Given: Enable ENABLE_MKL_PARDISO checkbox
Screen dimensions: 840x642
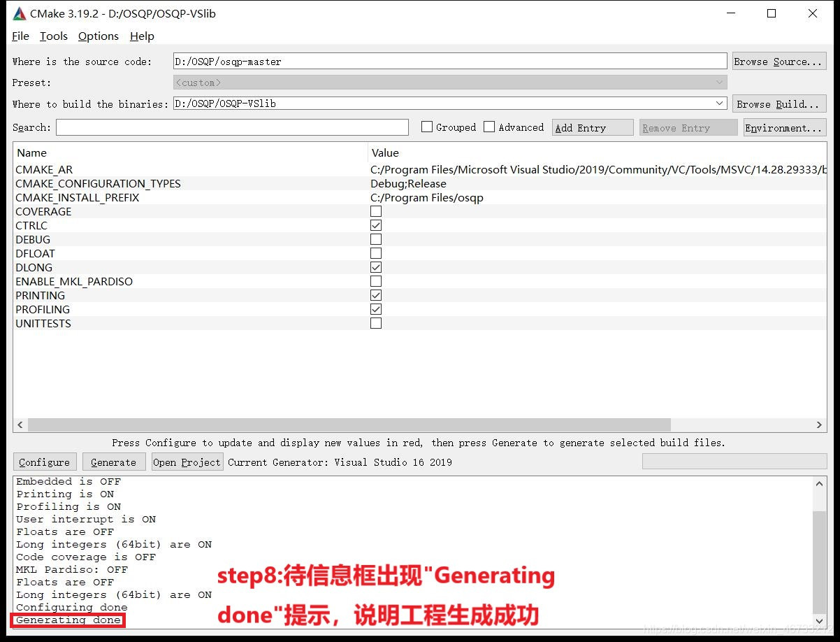Looking at the screenshot, I should pyautogui.click(x=376, y=281).
